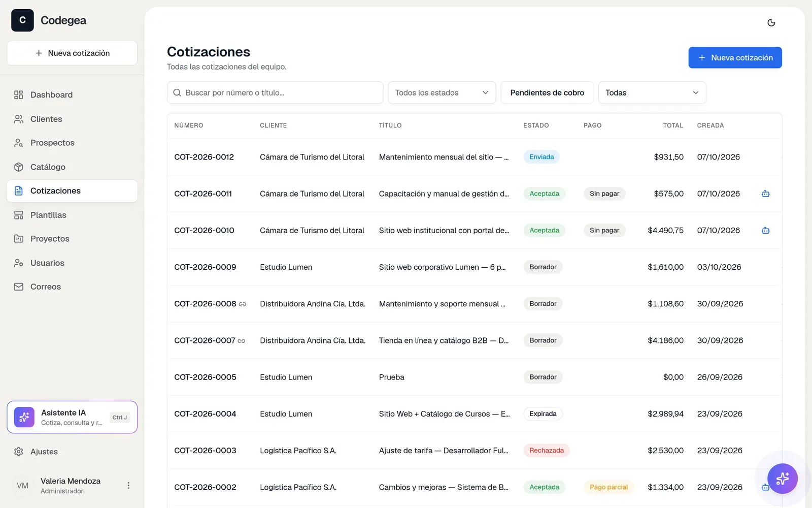
Task: Click the Catálogo box icon
Action: click(19, 167)
